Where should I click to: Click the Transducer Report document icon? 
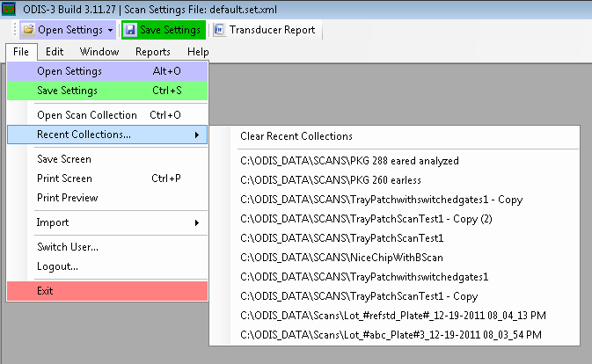(218, 30)
